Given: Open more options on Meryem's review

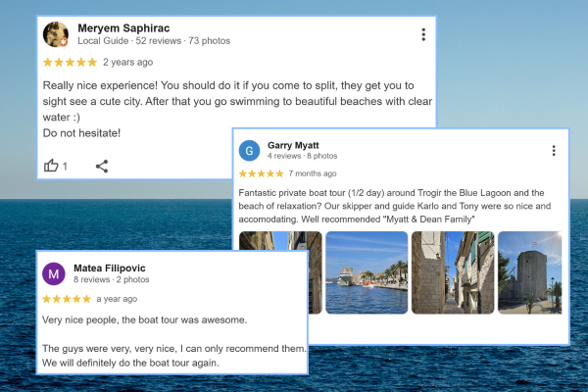Looking at the screenshot, I should [423, 34].
